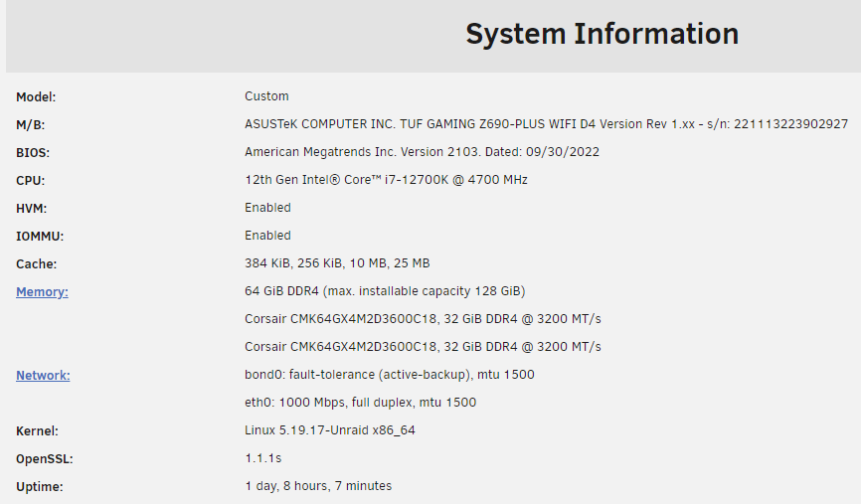Open the Memory link
Image resolution: width=861 pixels, height=504 pixels.
tap(43, 292)
